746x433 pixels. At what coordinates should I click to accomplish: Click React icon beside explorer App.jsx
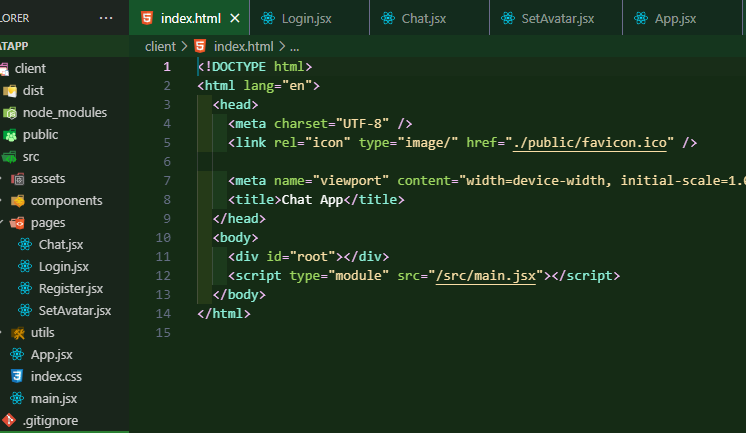point(17,354)
